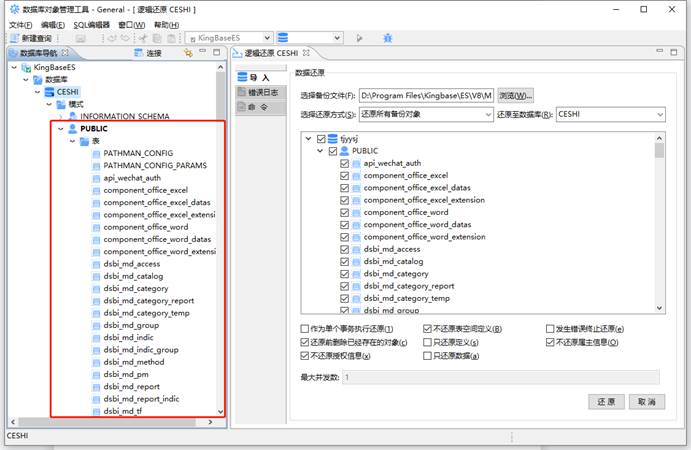Click the 新建查询 toolbar button
The image size is (691, 450).
tap(31, 38)
